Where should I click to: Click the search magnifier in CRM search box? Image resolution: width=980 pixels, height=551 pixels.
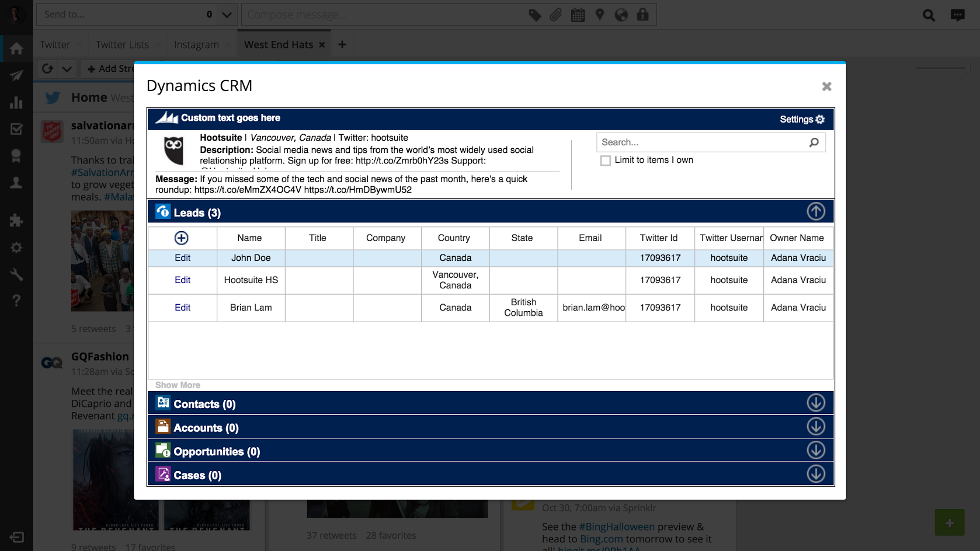[814, 142]
